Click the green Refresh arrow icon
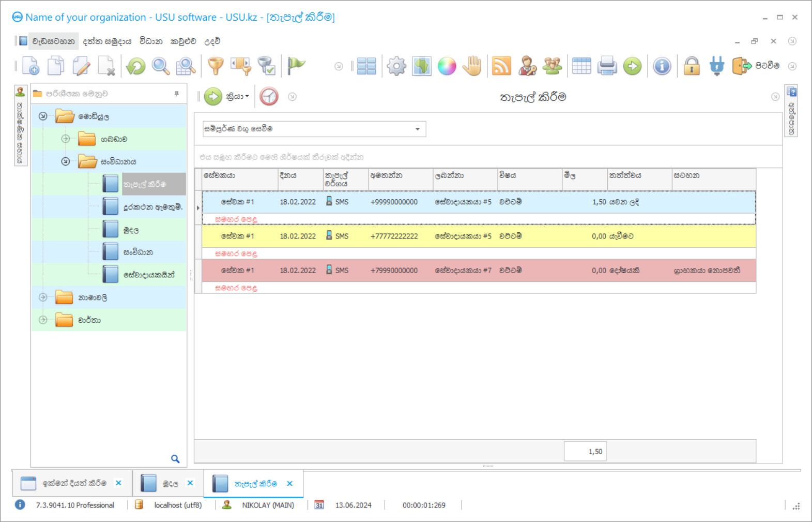The width and height of the screenshot is (812, 522). 136,66
